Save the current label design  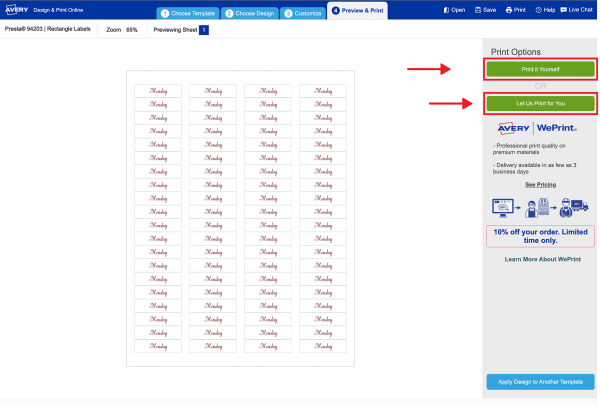click(x=485, y=10)
